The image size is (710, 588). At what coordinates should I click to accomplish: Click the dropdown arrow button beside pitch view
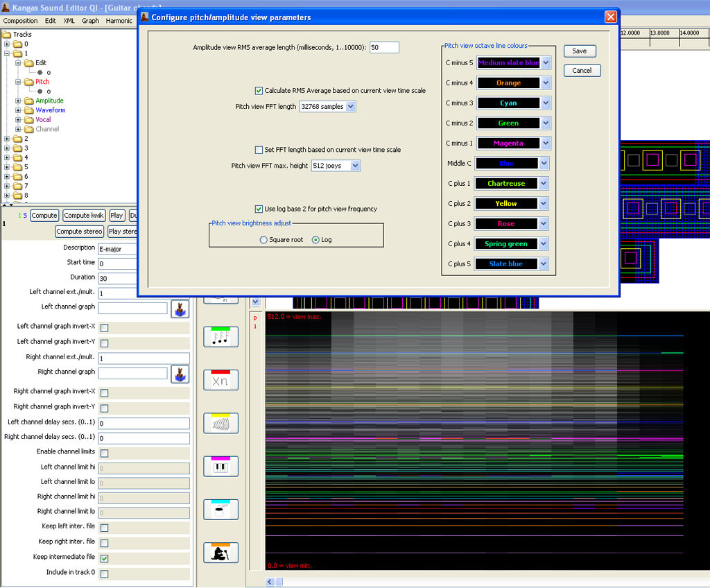pos(255,302)
